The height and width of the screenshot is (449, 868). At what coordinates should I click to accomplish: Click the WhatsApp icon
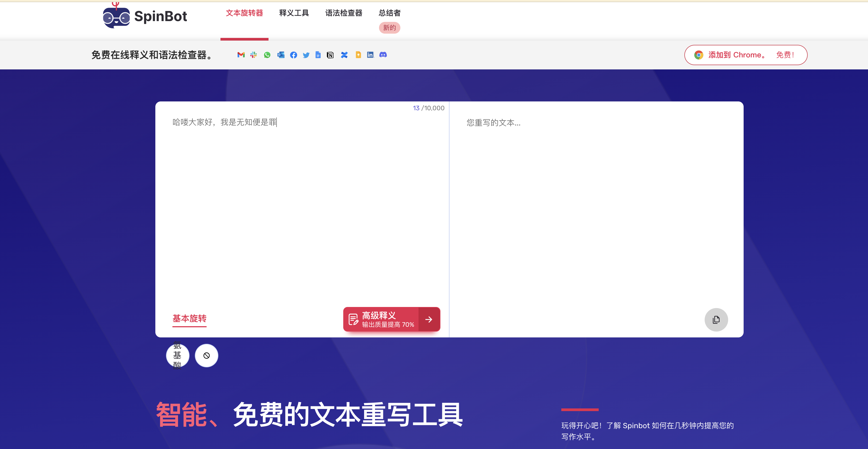[x=267, y=55]
